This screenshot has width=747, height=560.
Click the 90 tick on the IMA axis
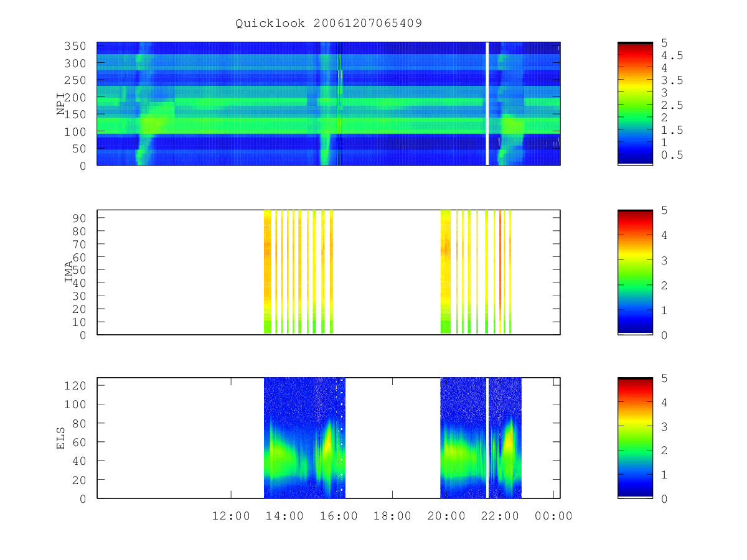tap(80, 218)
